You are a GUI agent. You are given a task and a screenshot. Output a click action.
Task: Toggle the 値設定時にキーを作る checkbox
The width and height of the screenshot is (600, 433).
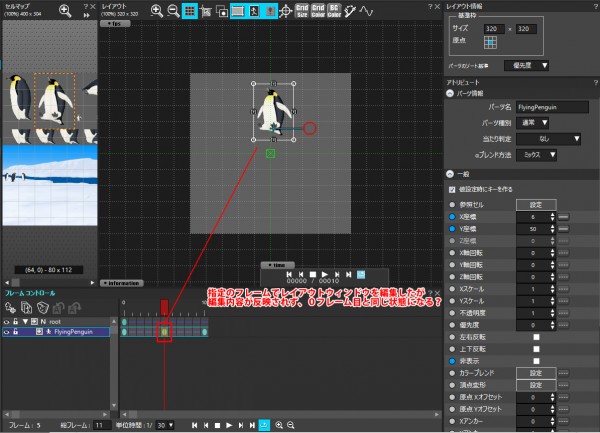(x=452, y=189)
